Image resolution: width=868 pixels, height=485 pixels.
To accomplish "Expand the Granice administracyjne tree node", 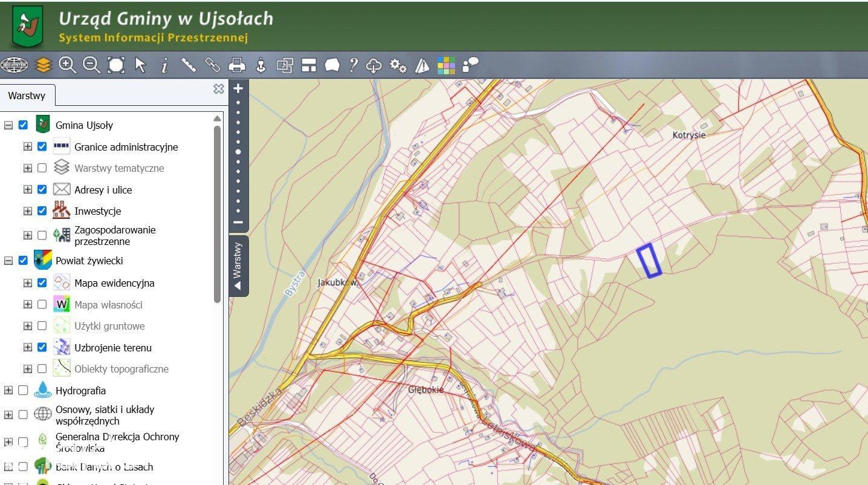I will 27,146.
